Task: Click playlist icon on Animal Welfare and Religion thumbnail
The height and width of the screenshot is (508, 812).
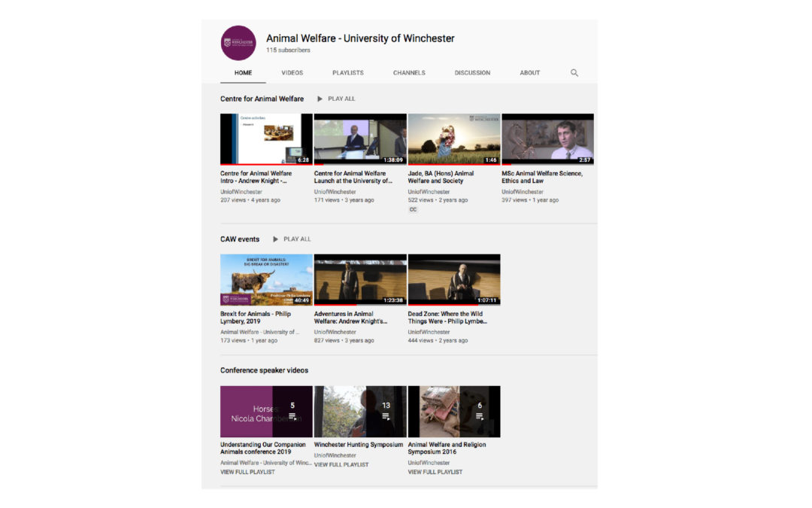Action: click(x=480, y=416)
